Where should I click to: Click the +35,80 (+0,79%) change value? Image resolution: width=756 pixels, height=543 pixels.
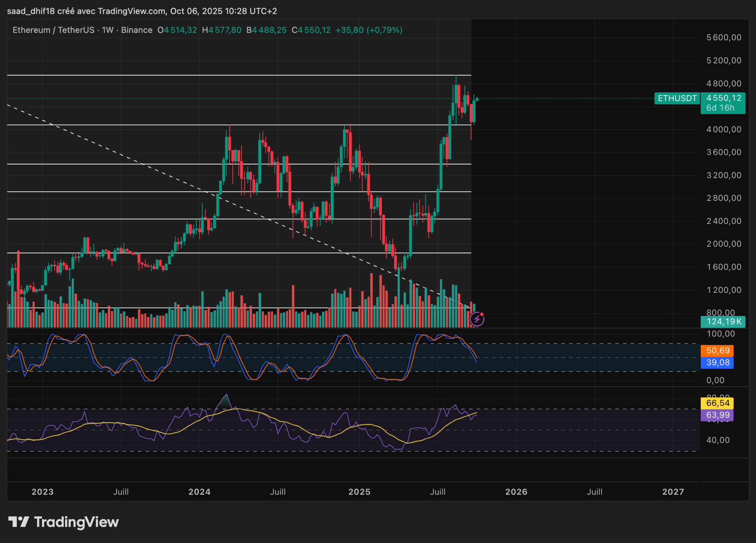pos(369,30)
